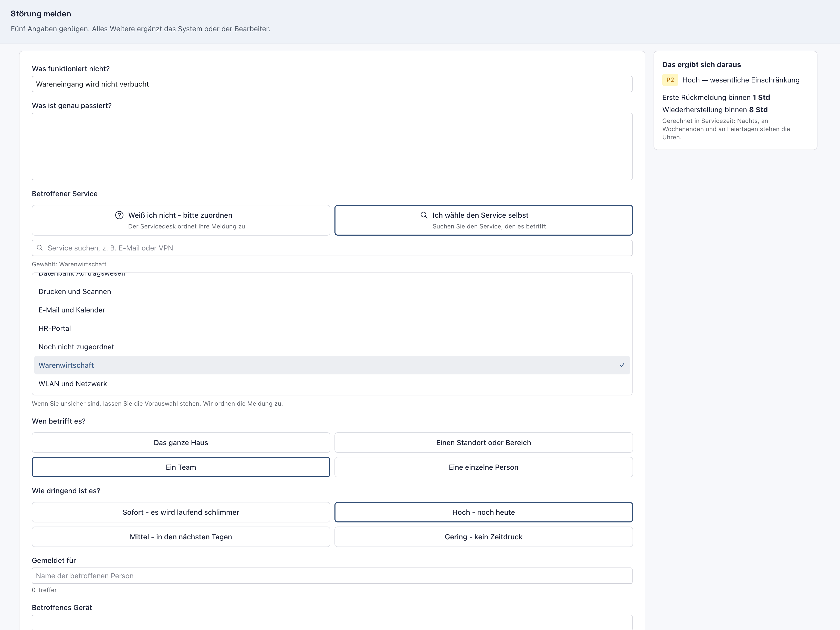The width and height of the screenshot is (840, 630).
Task: Click the 'Wenn Sie unsicher sind' hint text
Action: [157, 404]
